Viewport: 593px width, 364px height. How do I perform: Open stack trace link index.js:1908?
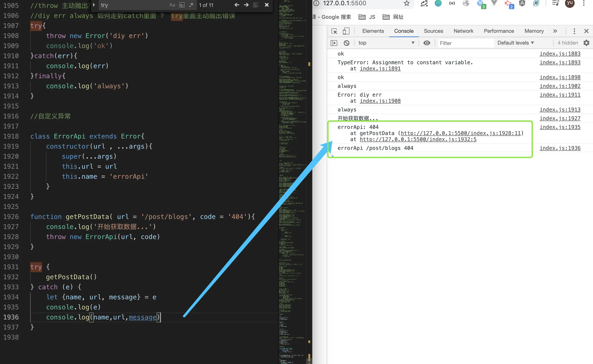click(380, 101)
